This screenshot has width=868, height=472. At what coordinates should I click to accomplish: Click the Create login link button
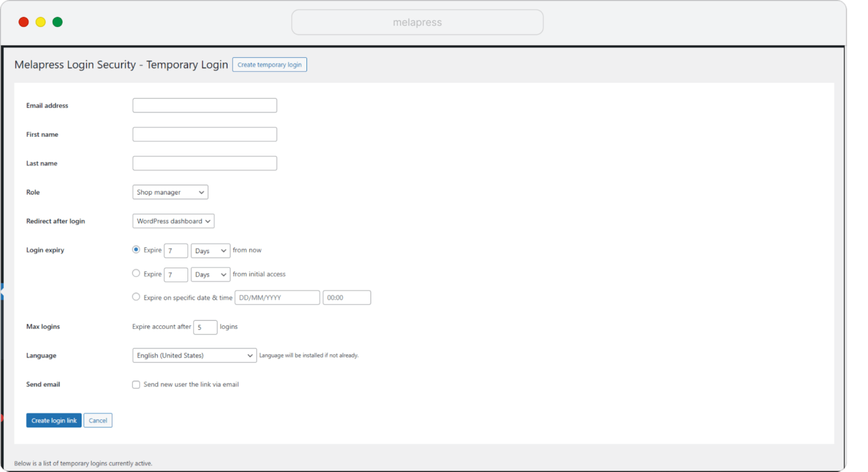54,420
